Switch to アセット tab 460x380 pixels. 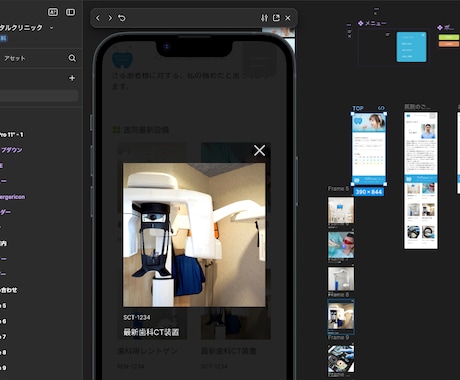tap(15, 58)
